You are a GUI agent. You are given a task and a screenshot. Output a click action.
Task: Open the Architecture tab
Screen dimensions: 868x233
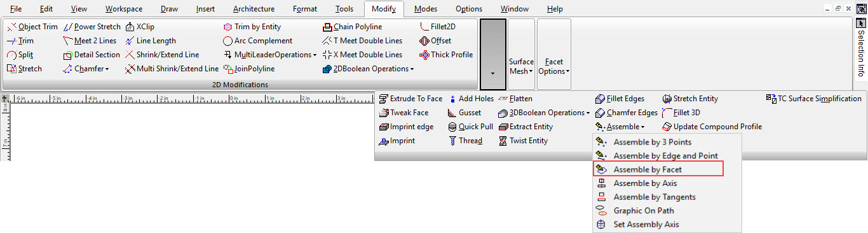click(254, 9)
